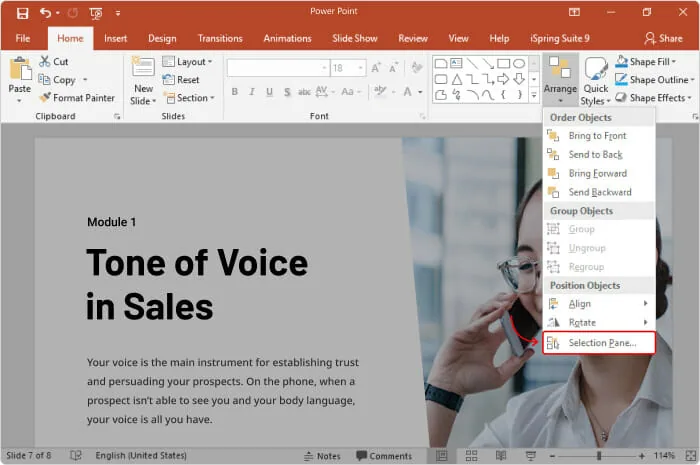Open the Layout dropdown

click(x=188, y=62)
